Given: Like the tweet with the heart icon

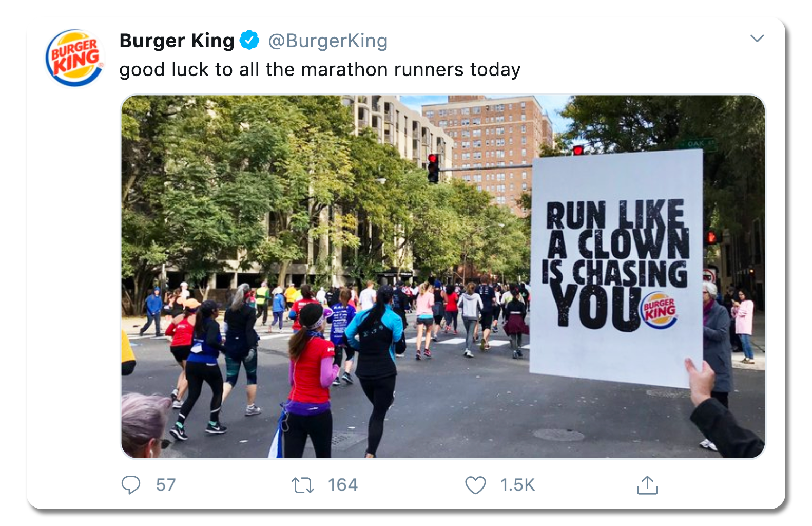Looking at the screenshot, I should click(475, 485).
